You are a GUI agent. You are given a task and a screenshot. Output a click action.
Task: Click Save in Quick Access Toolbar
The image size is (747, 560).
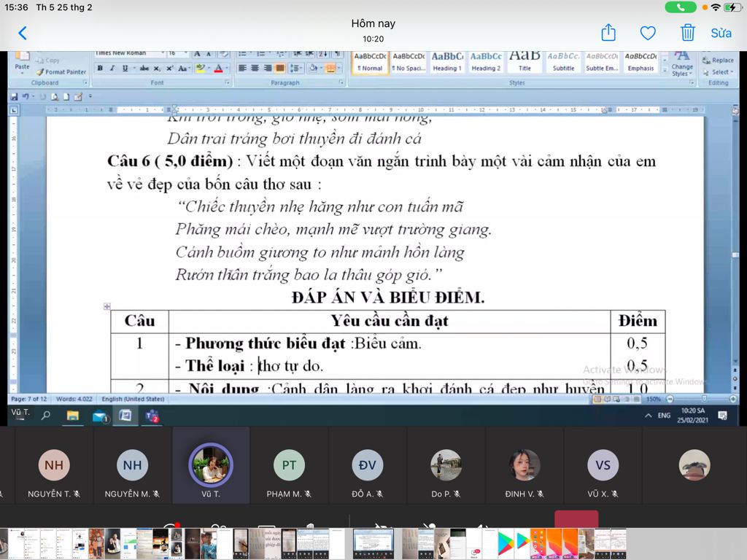(15, 97)
